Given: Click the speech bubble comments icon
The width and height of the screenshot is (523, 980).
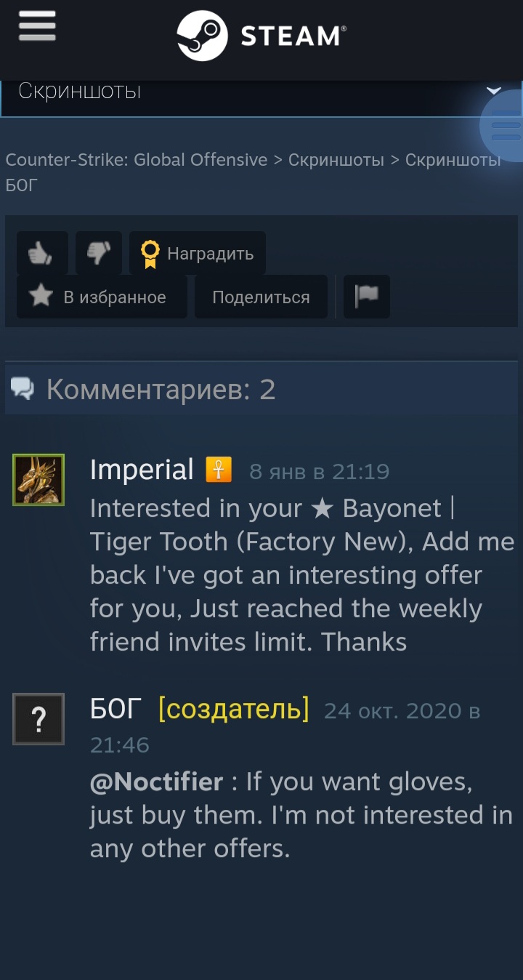Looking at the screenshot, I should point(23,390).
